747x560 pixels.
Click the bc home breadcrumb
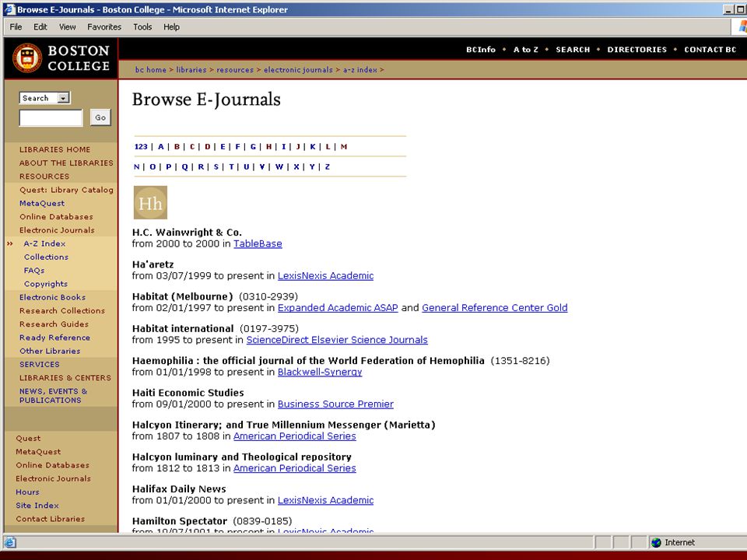(150, 69)
